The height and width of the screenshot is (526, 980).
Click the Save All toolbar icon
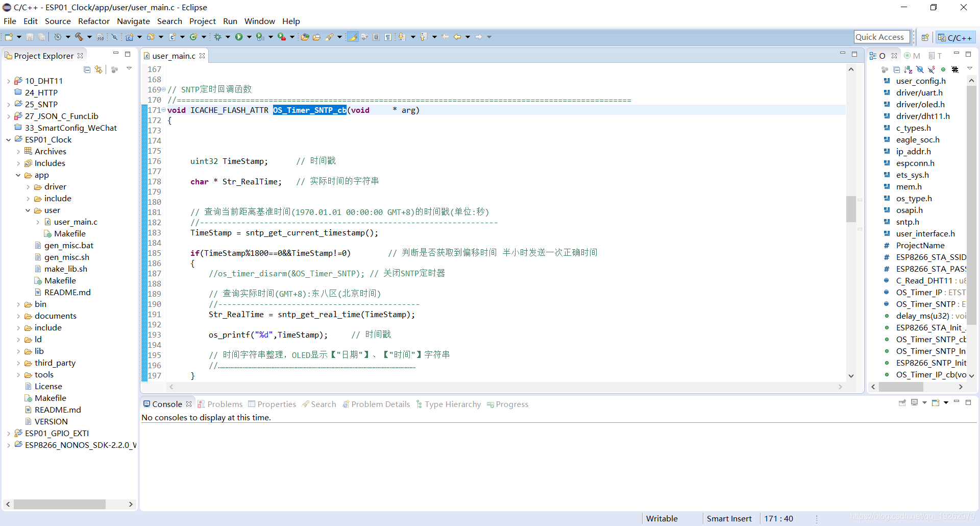[x=41, y=37]
